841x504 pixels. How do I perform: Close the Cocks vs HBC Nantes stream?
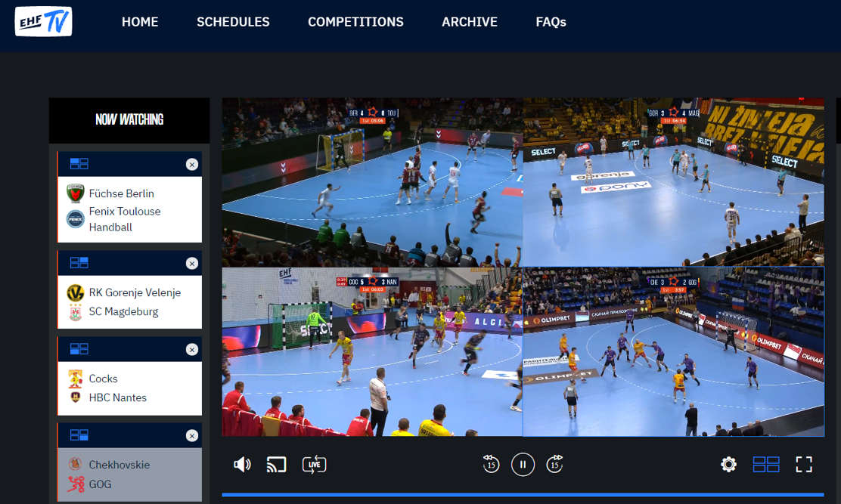pyautogui.click(x=192, y=349)
